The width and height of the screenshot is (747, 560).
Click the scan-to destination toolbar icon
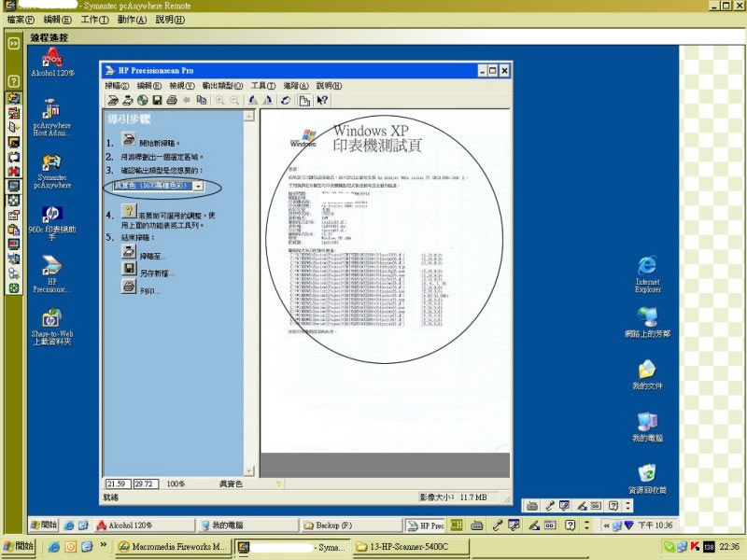128,101
